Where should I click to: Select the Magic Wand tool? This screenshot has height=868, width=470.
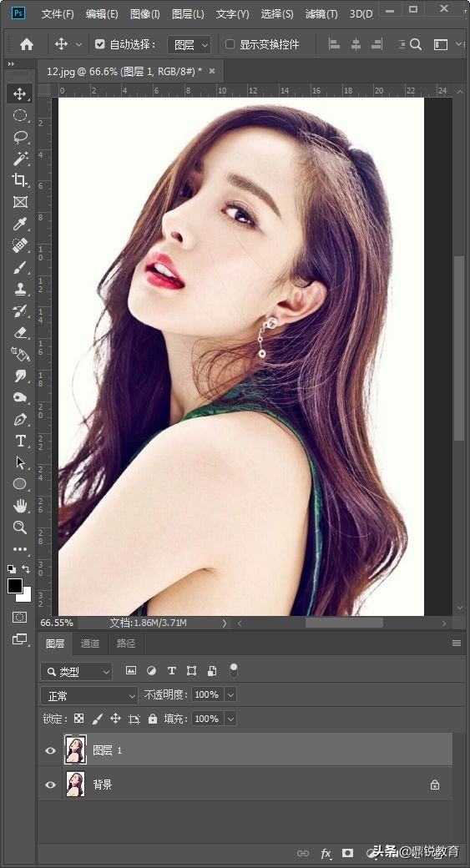coord(20,159)
